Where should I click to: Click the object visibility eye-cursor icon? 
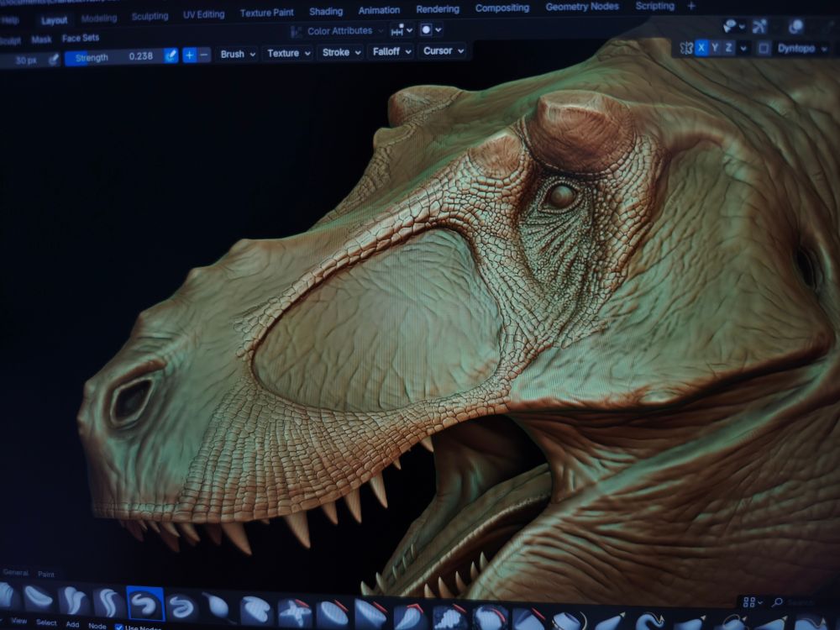[730, 25]
